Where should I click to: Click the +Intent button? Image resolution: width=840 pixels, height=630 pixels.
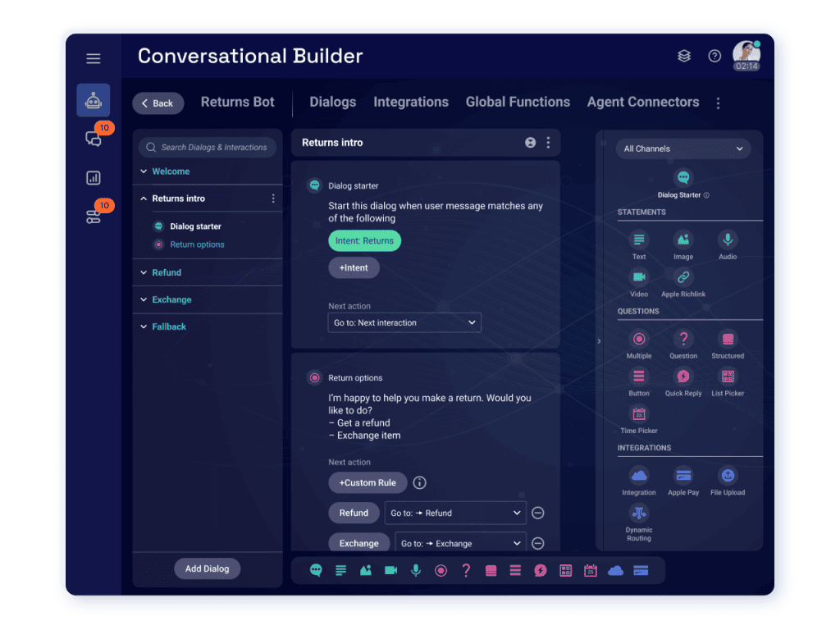(x=354, y=268)
